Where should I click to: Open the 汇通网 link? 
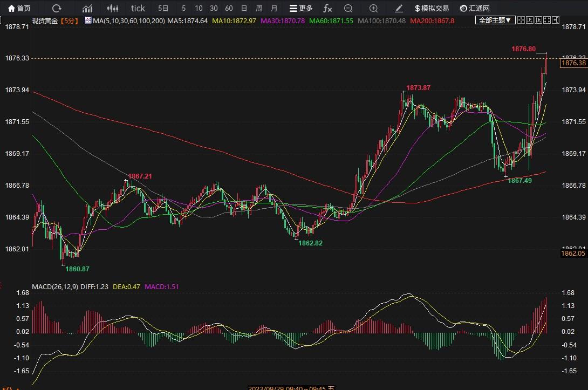click(x=475, y=8)
